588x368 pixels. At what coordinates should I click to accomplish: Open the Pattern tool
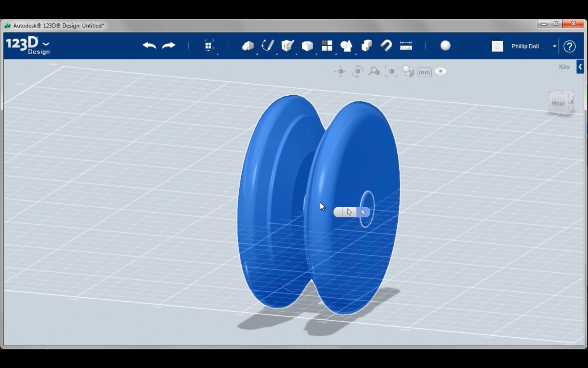tap(327, 46)
